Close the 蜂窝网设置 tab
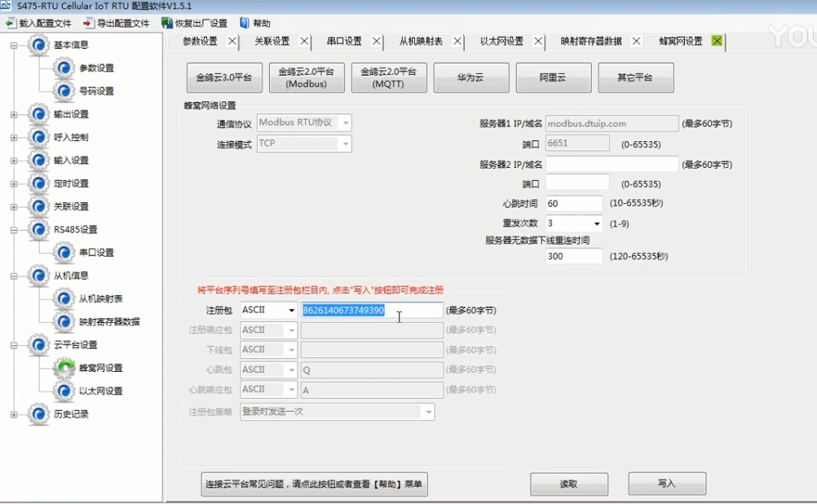Image resolution: width=817 pixels, height=504 pixels. point(717,41)
